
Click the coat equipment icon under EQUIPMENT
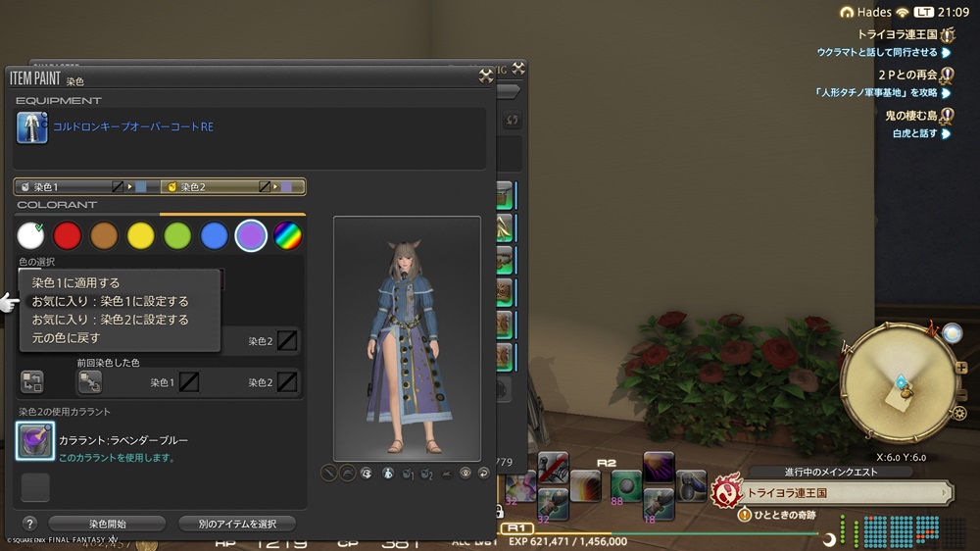pyautogui.click(x=31, y=127)
